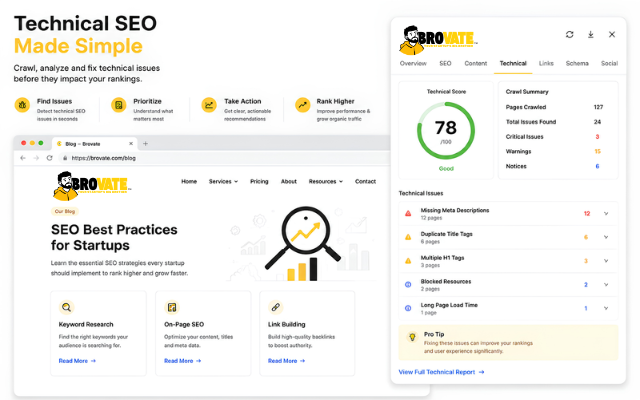640x400 pixels.
Task: Go to Home in the site navigation
Action: pos(189,181)
